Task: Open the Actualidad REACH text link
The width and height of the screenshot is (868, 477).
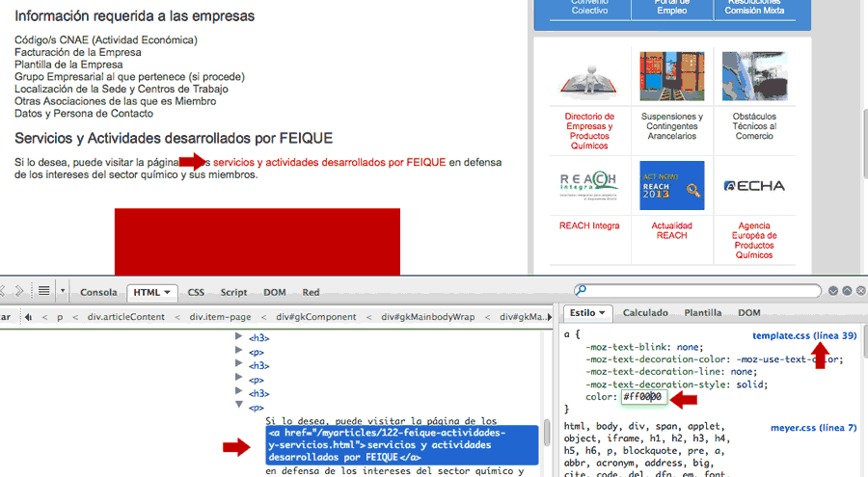Action: coord(672,230)
